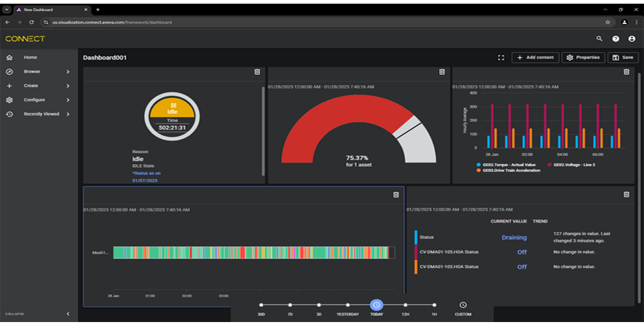Delete the status timeline widget
The width and height of the screenshot is (644, 325).
pos(396,195)
